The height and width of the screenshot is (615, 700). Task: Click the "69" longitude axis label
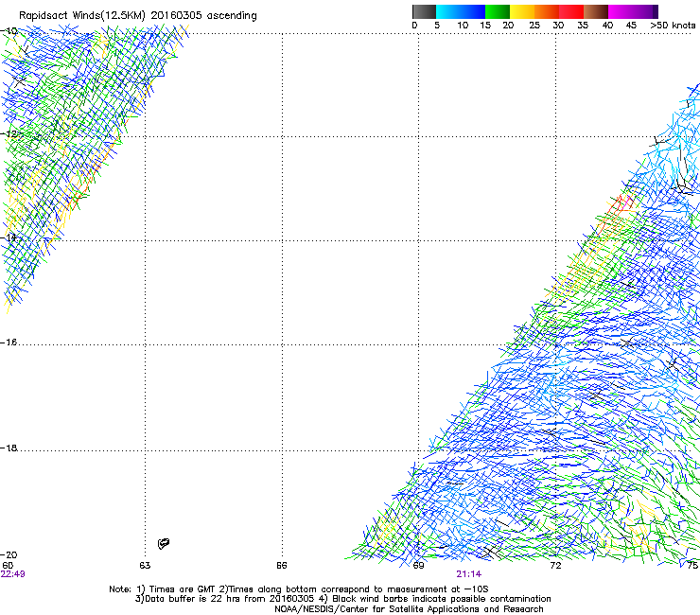tap(418, 566)
